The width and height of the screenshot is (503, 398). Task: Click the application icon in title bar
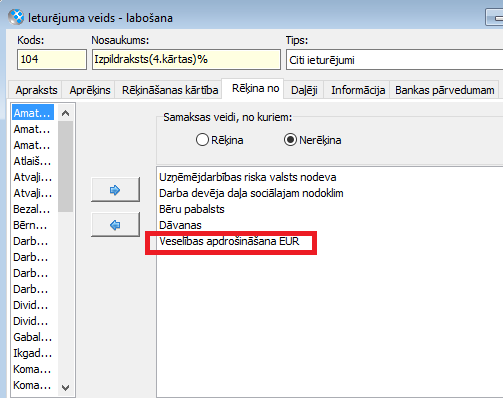(x=16, y=17)
